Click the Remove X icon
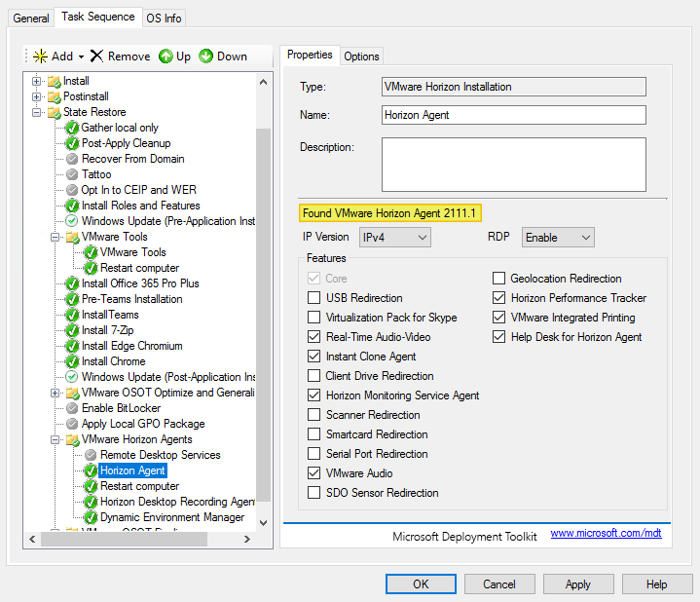Screen dimensions: 700x602 pos(96,56)
